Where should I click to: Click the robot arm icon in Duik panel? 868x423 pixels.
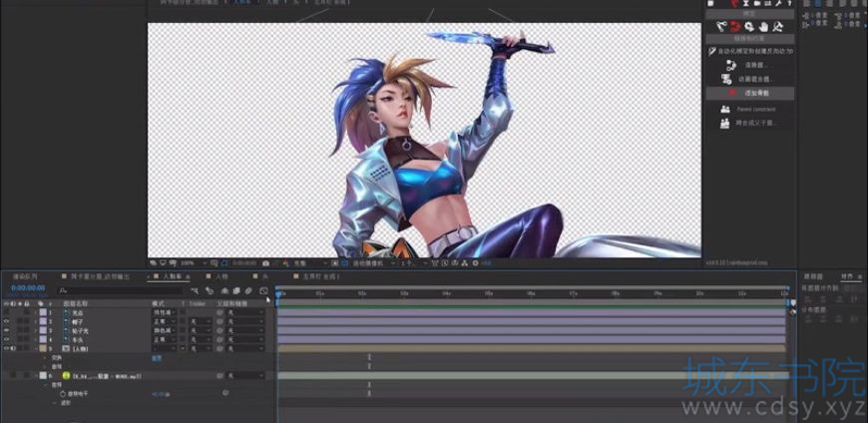[722, 26]
